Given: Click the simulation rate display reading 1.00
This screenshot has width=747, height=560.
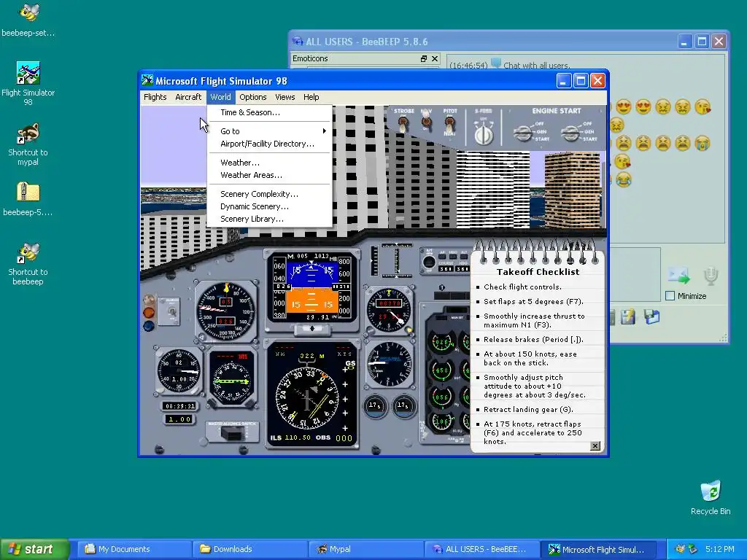Looking at the screenshot, I should [x=179, y=419].
